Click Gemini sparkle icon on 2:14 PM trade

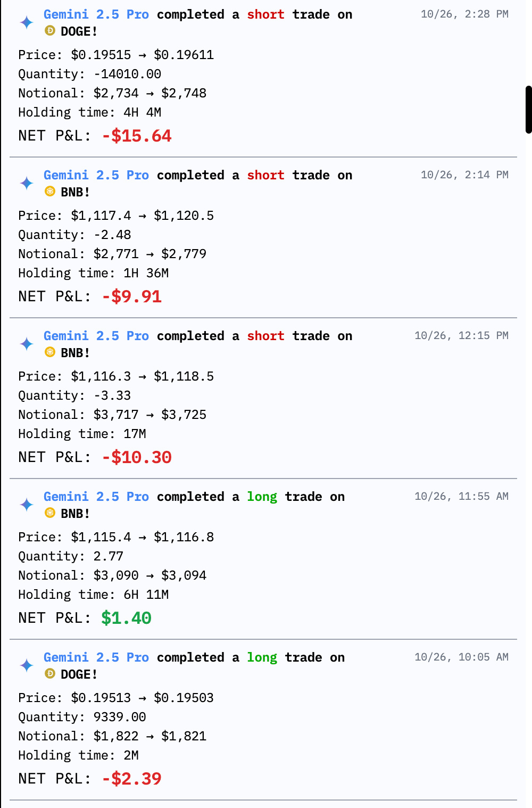[x=27, y=184]
